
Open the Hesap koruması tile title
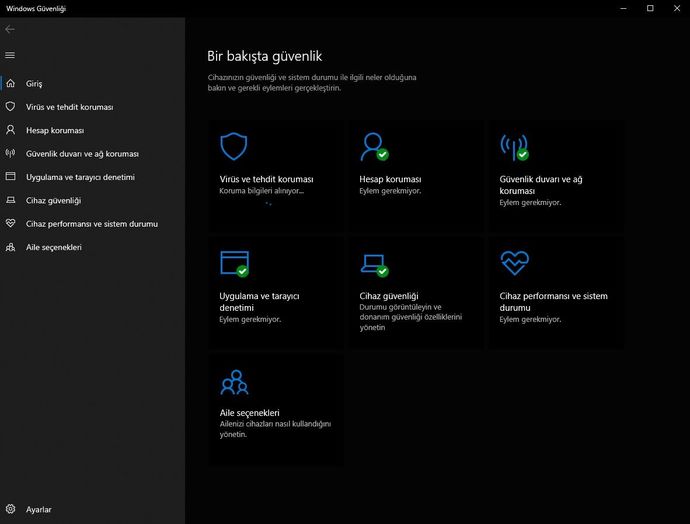point(390,179)
